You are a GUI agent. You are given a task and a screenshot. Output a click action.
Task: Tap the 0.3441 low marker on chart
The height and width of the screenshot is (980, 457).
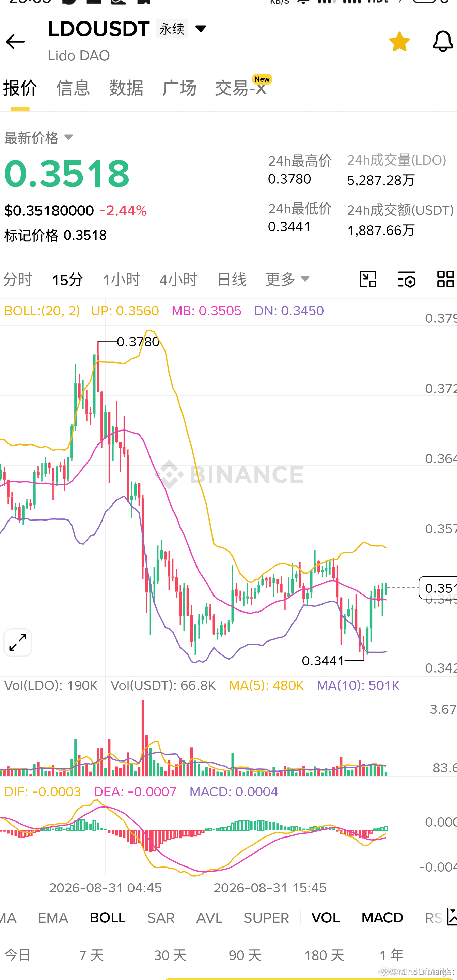click(x=323, y=661)
